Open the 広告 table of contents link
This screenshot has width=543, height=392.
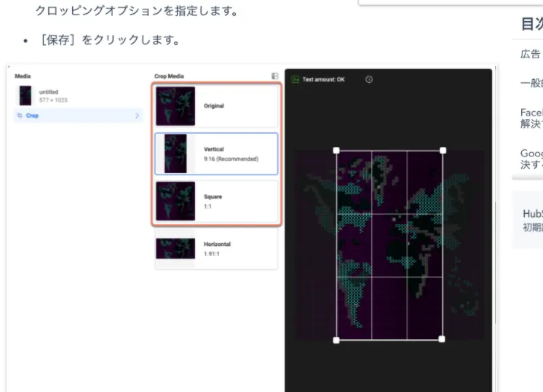tap(531, 54)
